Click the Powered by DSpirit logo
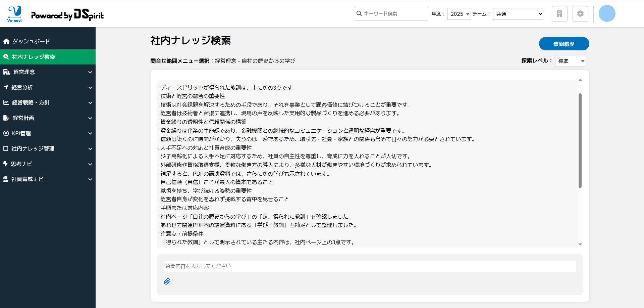644x308 pixels. 67,14
